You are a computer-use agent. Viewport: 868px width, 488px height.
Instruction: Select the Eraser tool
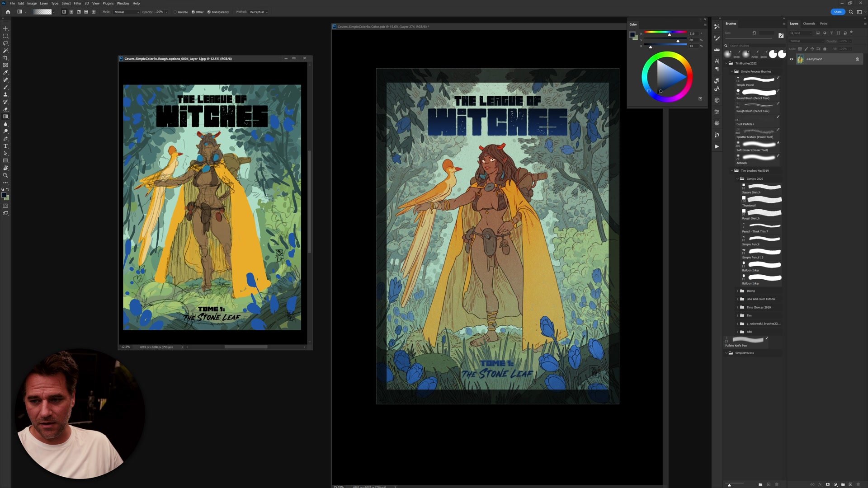(5, 109)
